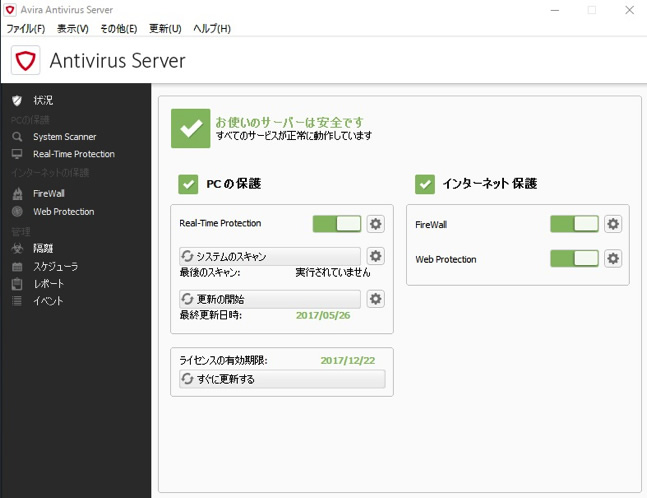Open システムのスキャン gear settings
Image resolution: width=647 pixels, height=498 pixels.
(375, 256)
